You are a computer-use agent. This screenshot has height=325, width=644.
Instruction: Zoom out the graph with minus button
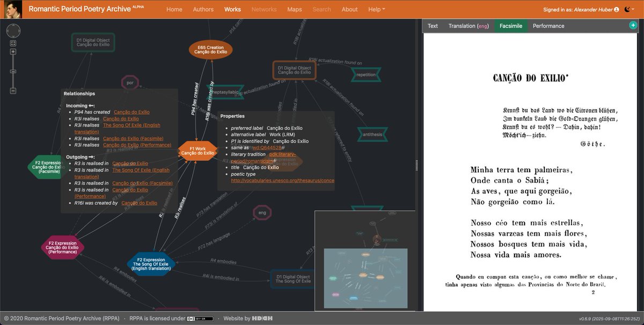click(x=13, y=91)
